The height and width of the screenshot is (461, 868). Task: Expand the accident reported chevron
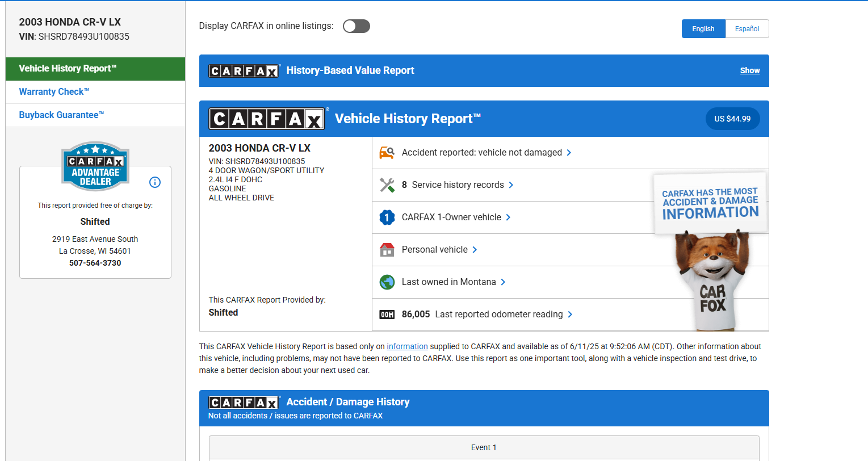coord(569,153)
